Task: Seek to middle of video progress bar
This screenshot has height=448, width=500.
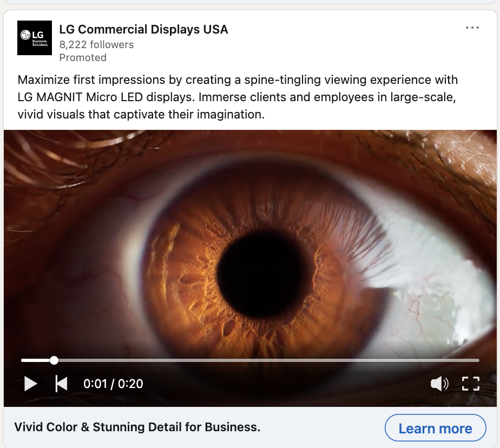Action: click(x=250, y=360)
